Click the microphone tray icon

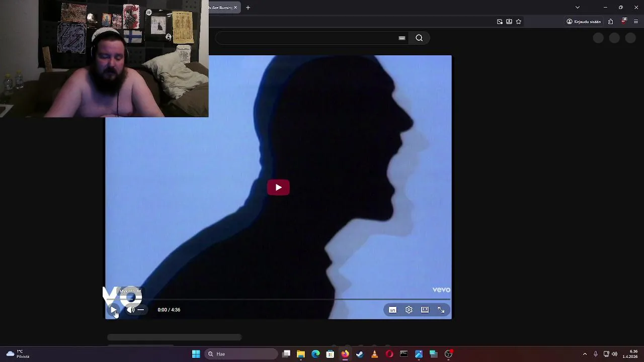point(596,354)
